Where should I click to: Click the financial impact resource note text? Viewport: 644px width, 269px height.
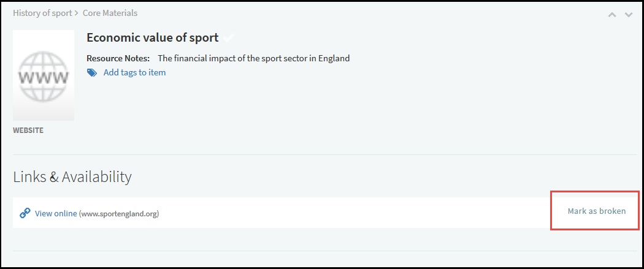pyautogui.click(x=253, y=59)
